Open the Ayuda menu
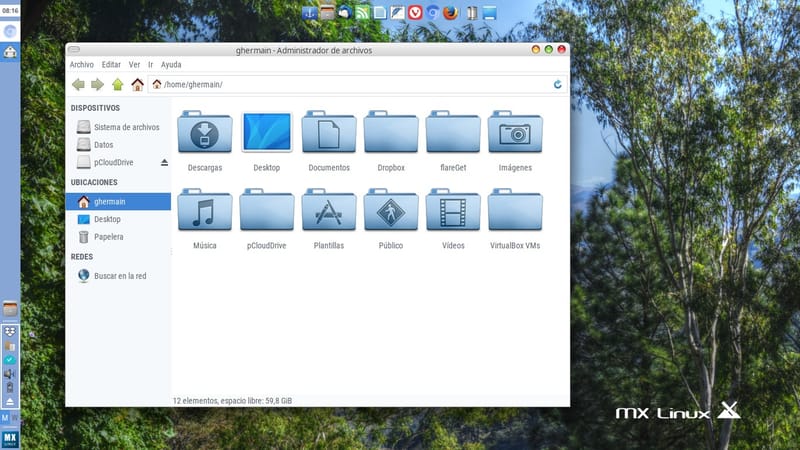 point(171,65)
